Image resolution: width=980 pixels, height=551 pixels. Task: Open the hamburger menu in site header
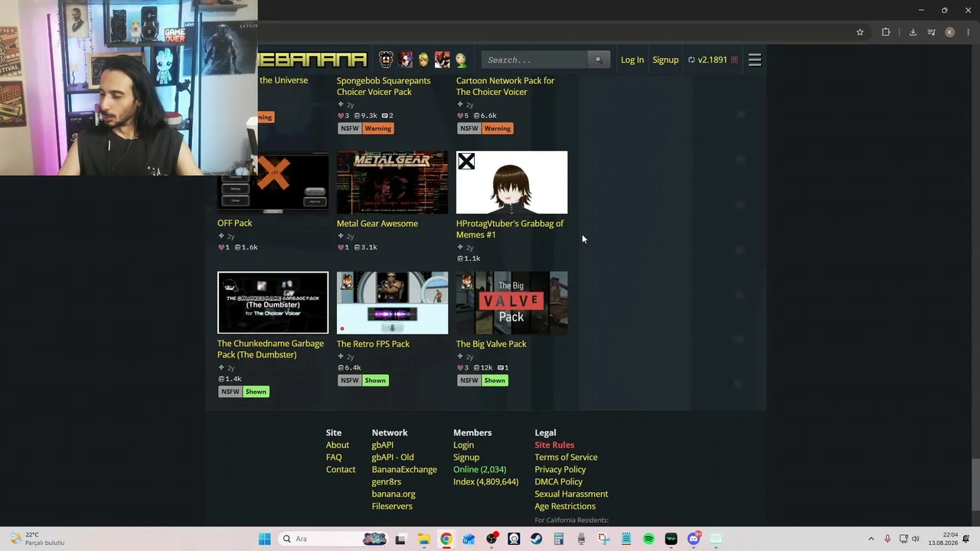754,60
